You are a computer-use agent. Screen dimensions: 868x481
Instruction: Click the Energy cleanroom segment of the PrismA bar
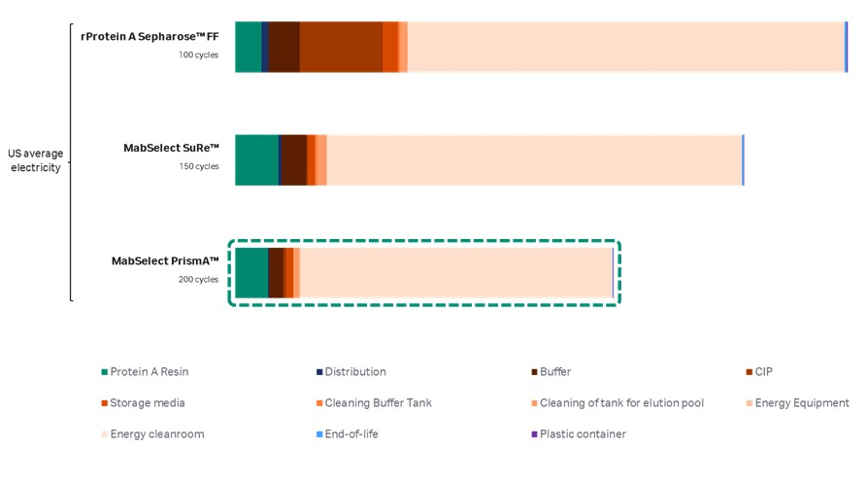click(456, 272)
